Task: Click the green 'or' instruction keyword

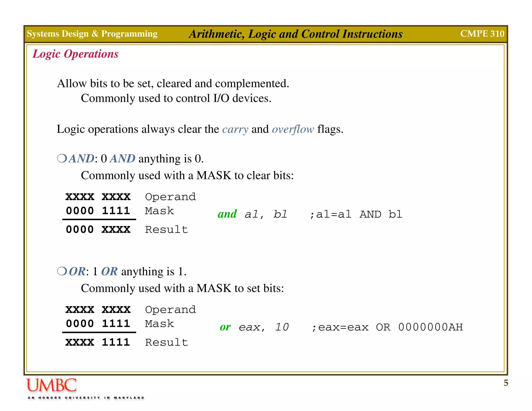Action: tap(225, 327)
